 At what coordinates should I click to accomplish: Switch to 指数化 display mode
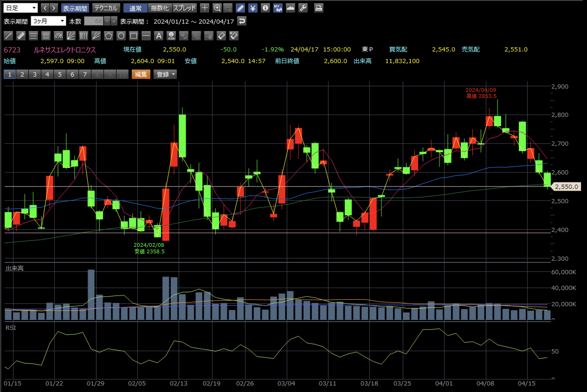click(160, 8)
